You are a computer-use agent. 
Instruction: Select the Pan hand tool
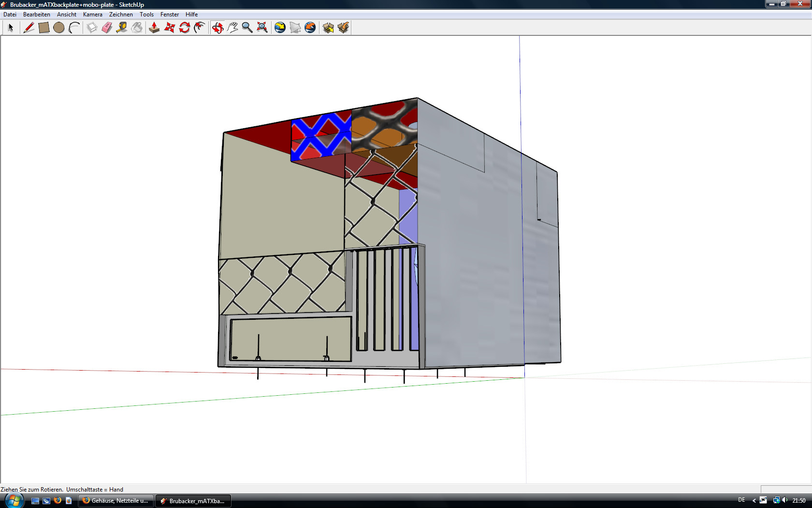232,28
